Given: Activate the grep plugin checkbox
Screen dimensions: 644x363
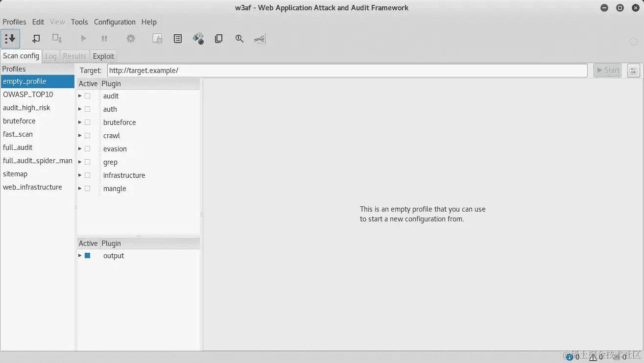Looking at the screenshot, I should click(88, 162).
